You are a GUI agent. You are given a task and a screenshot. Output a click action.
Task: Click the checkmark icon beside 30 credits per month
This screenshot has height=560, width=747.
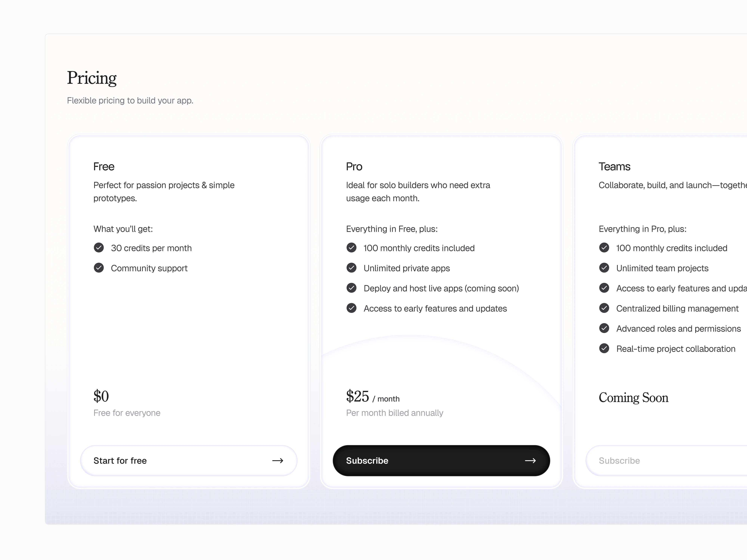point(99,248)
